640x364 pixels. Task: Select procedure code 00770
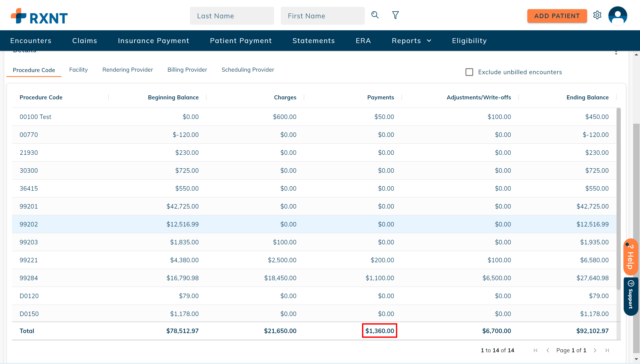coord(314,135)
